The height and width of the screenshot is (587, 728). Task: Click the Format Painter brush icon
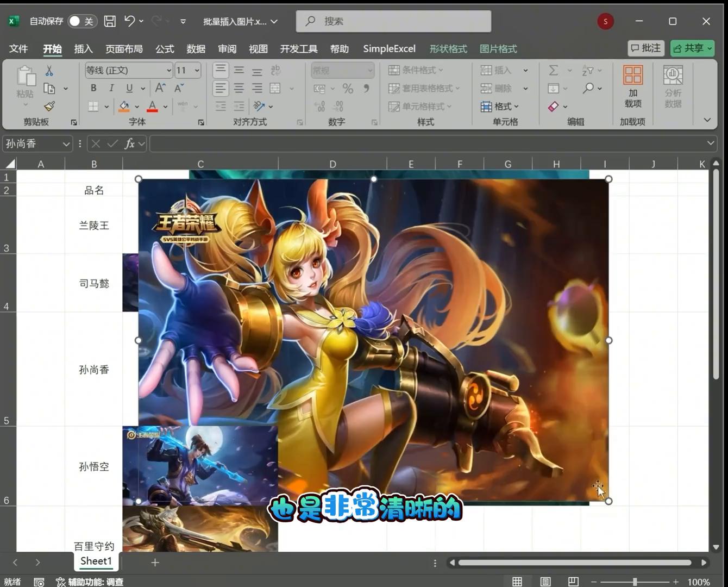[x=49, y=106]
